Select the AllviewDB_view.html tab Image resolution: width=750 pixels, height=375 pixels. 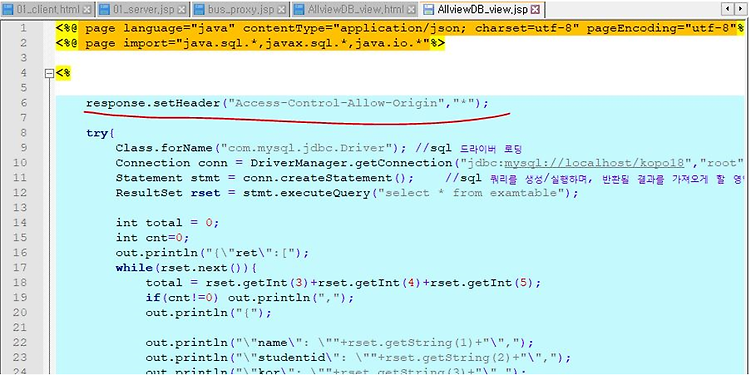tap(354, 9)
